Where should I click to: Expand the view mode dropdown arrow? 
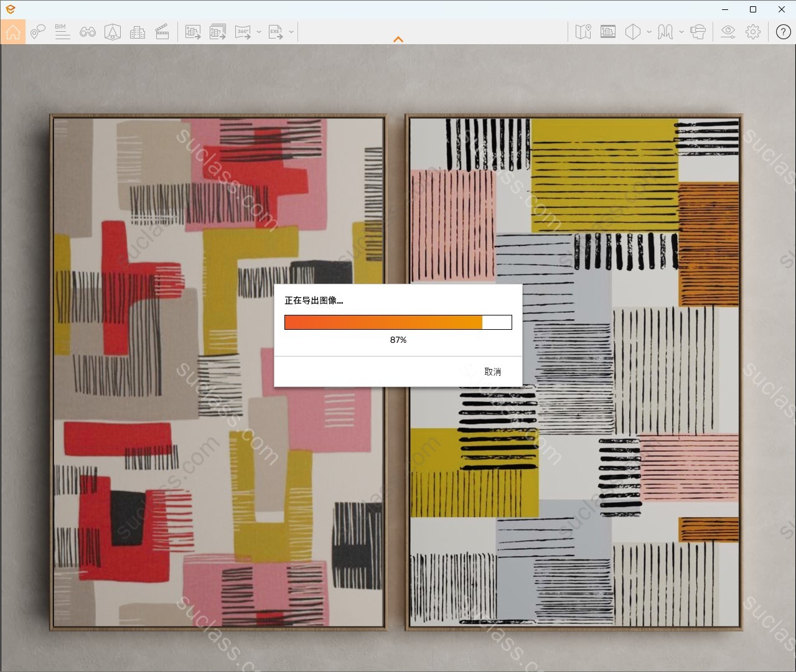pos(649,32)
